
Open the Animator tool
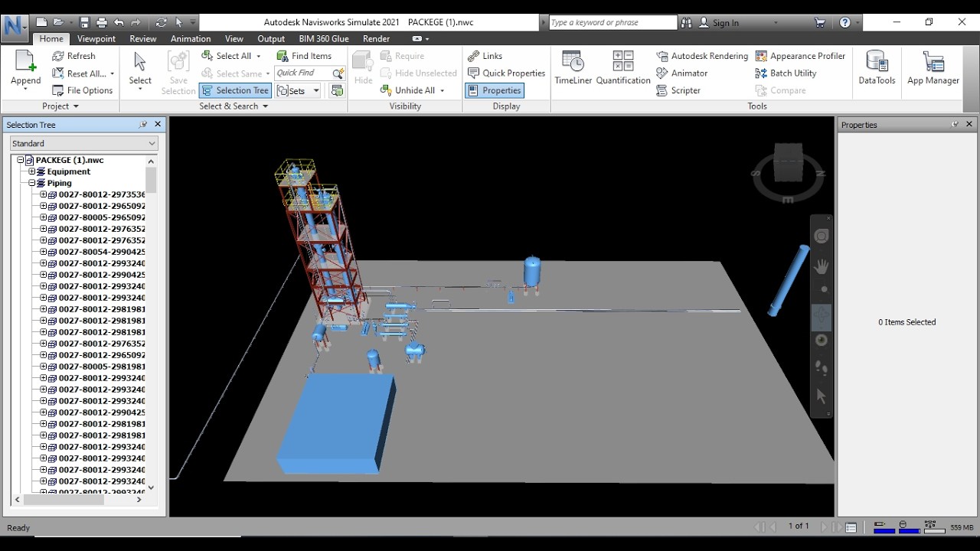coord(681,73)
